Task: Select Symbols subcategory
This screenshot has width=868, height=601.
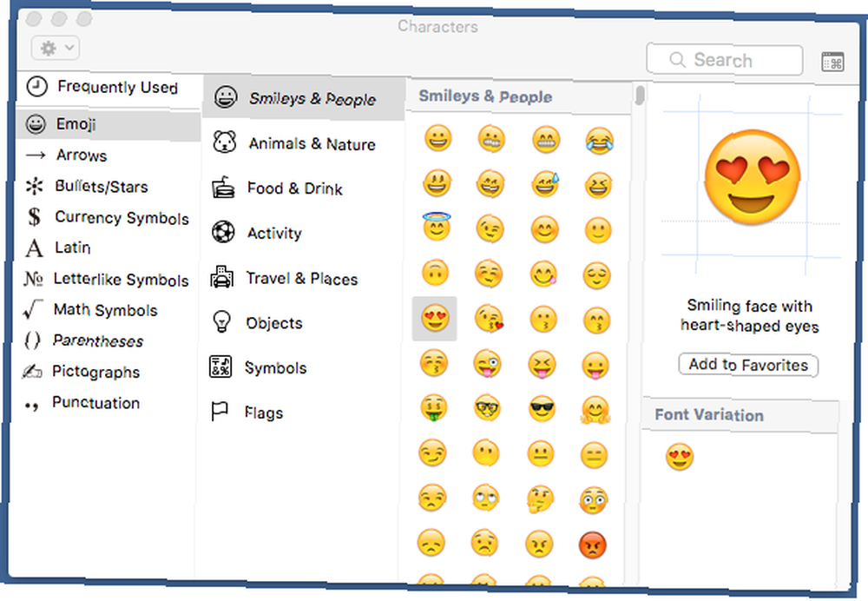Action: 258,367
